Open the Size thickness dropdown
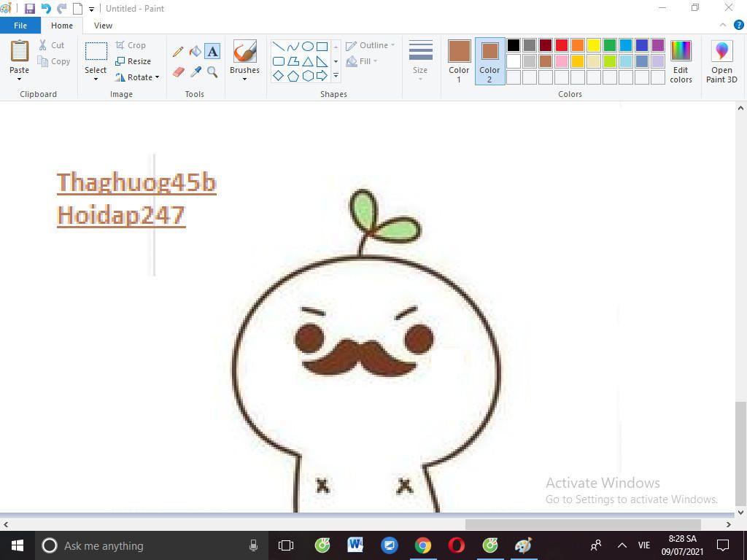 click(420, 61)
